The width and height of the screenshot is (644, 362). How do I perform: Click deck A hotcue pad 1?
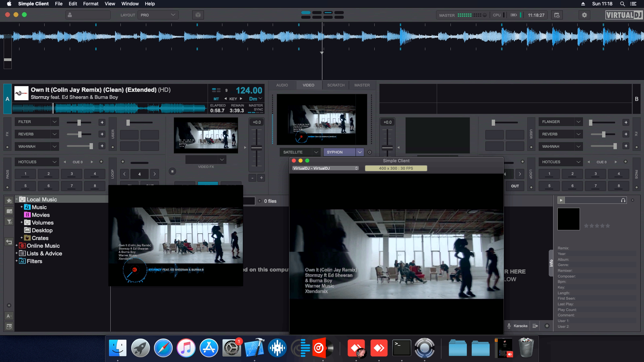point(25,174)
